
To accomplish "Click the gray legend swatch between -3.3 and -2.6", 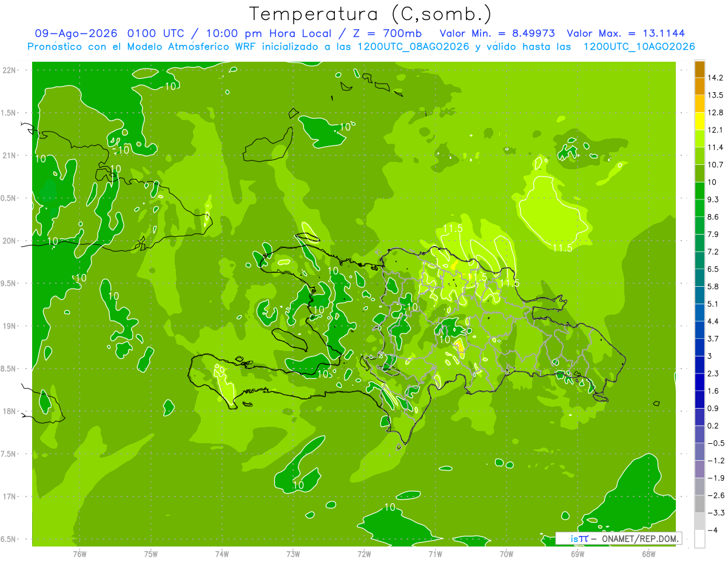I will click(699, 504).
